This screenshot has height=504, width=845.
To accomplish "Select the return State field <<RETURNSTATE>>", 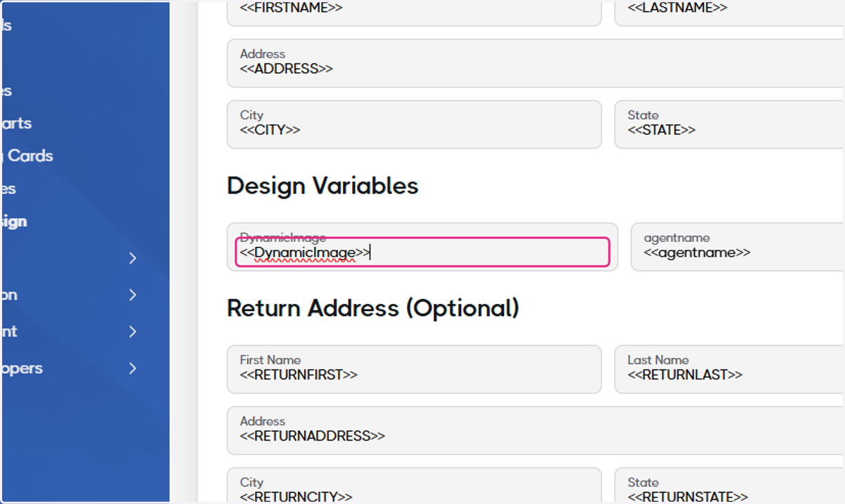I will (730, 486).
